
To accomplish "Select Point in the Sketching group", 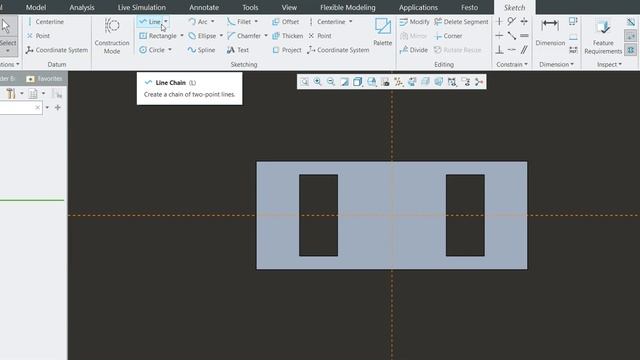I will (x=320, y=36).
